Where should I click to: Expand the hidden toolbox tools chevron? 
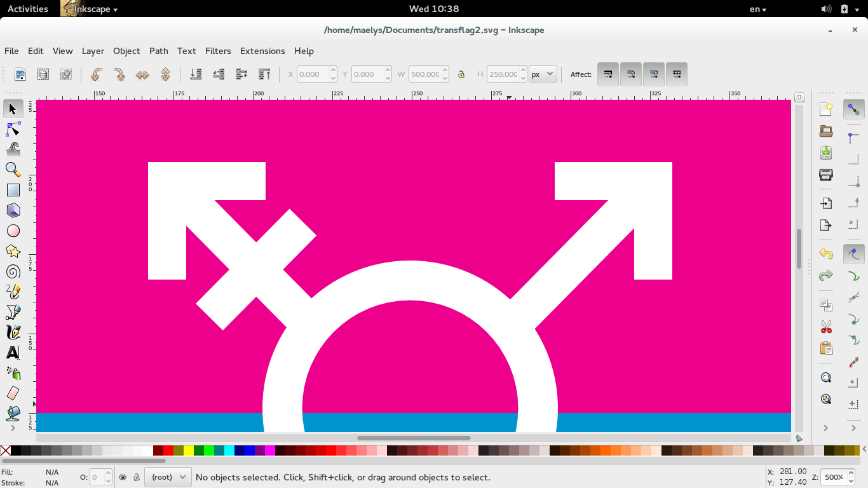pos(13,428)
